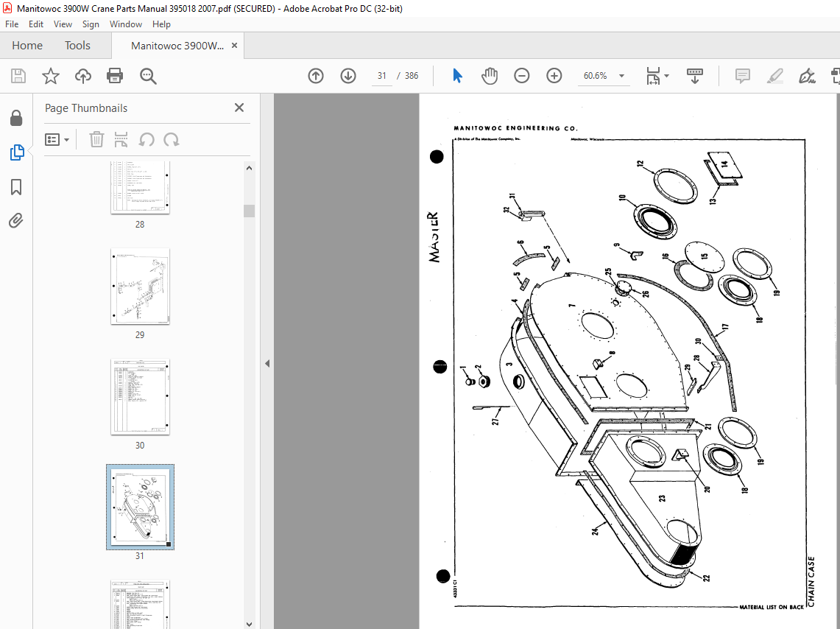Image resolution: width=840 pixels, height=629 pixels.
Task: Select page 29 thumbnail
Action: [x=140, y=286]
